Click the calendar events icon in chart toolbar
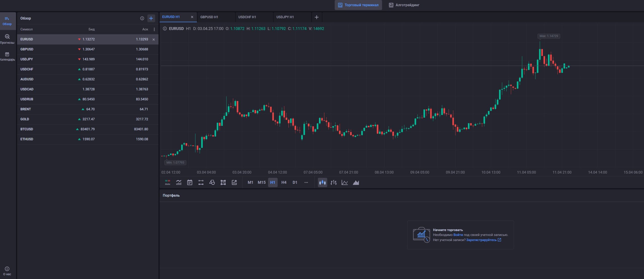 (x=190, y=183)
